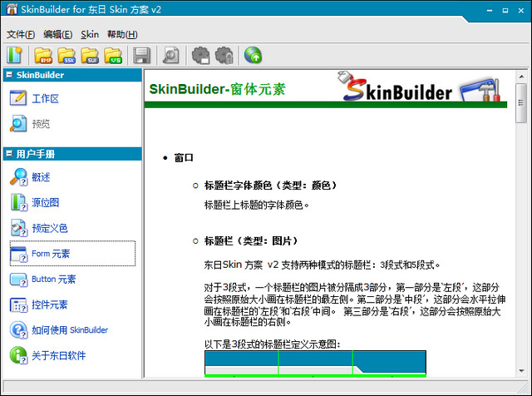The image size is (532, 396).
Task: Open SSK folder toolbar icon
Action: coord(66,56)
